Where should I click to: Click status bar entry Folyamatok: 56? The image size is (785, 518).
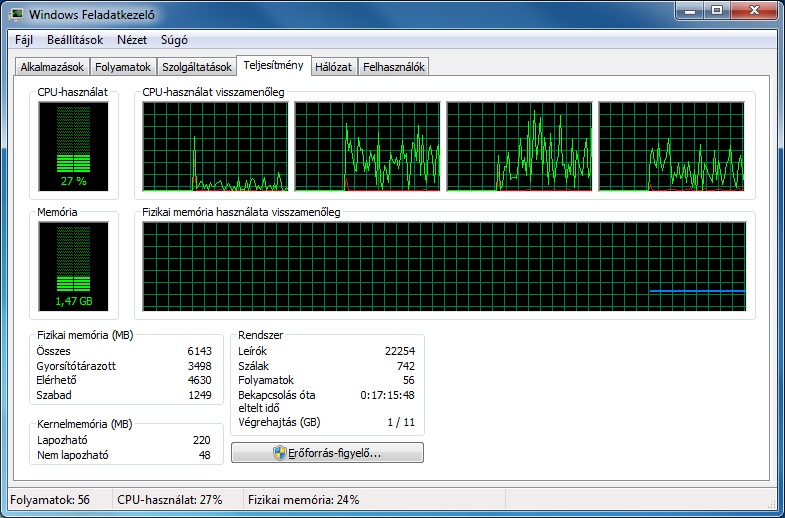point(50,499)
